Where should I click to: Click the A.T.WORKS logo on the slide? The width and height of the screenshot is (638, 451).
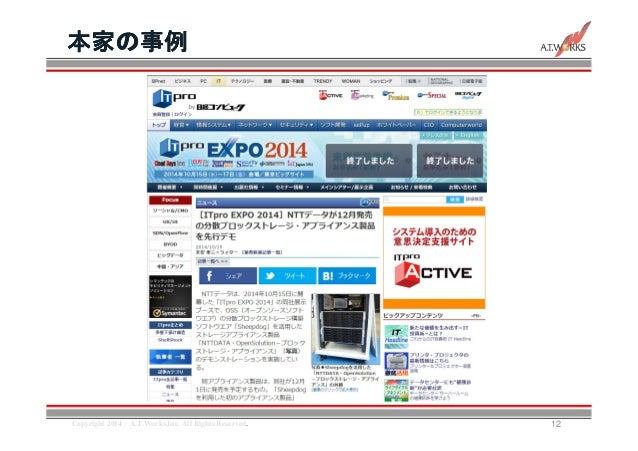tap(565, 41)
